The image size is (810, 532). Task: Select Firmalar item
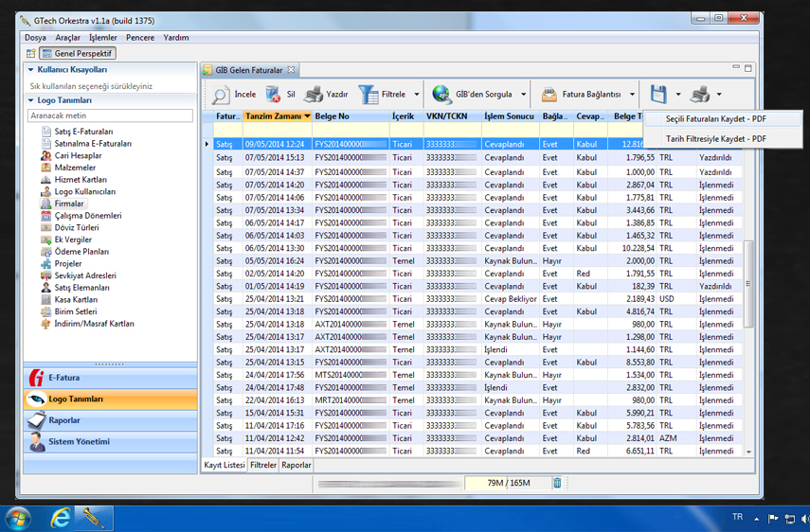click(x=69, y=204)
